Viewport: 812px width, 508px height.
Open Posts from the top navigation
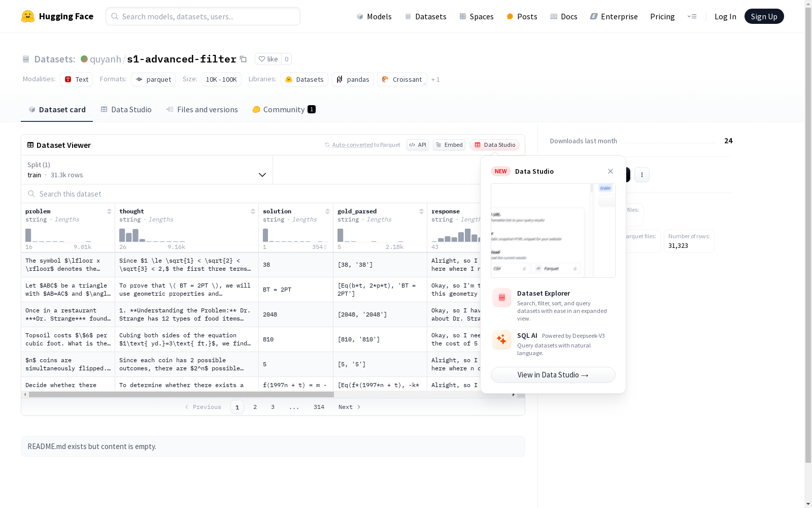point(522,16)
